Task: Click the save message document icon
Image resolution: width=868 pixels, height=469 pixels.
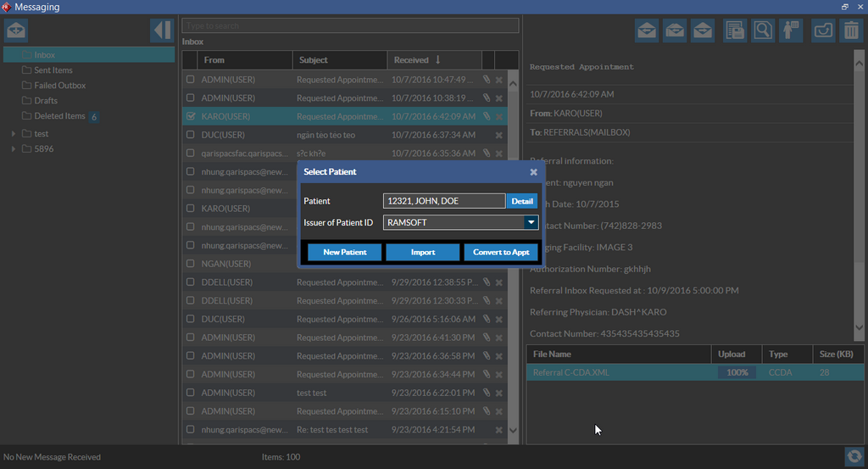Action: click(x=735, y=31)
